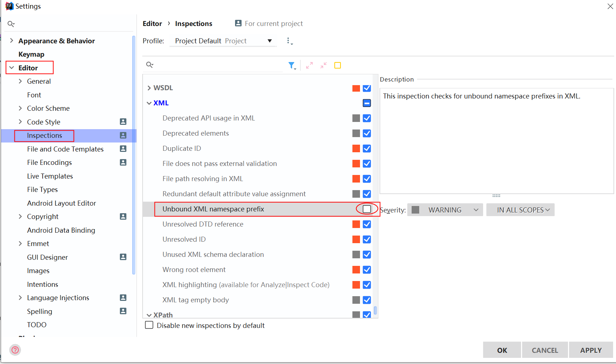Click the settings tree scrollbar
The height and width of the screenshot is (364, 616).
(134, 155)
